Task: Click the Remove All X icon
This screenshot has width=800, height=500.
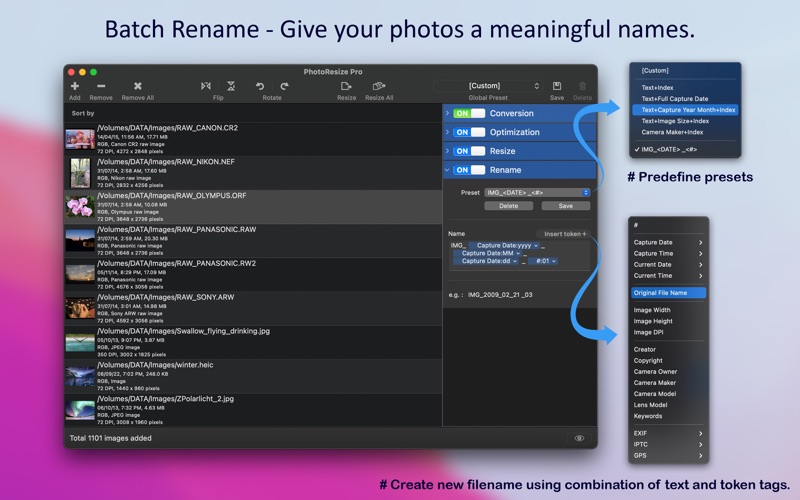Action: point(138,86)
